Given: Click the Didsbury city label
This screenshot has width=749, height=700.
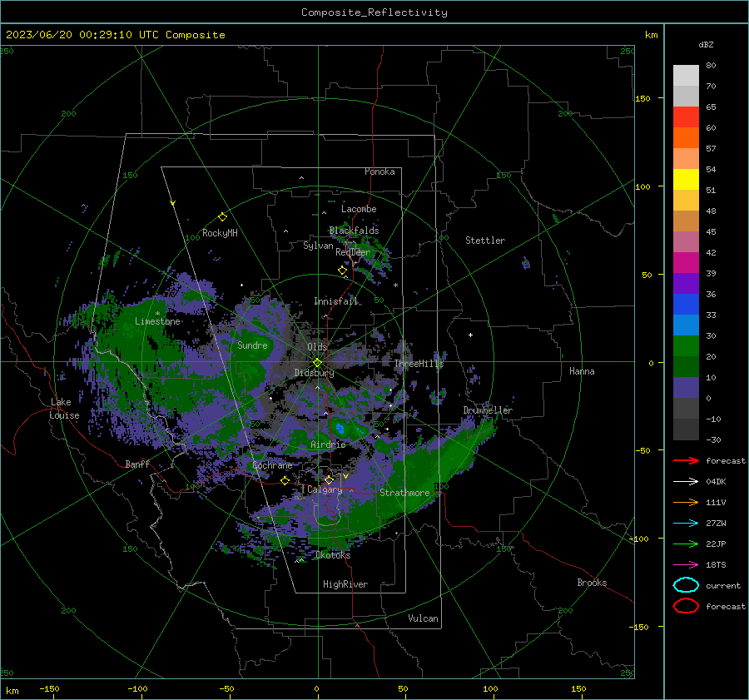Looking at the screenshot, I should pos(314,373).
